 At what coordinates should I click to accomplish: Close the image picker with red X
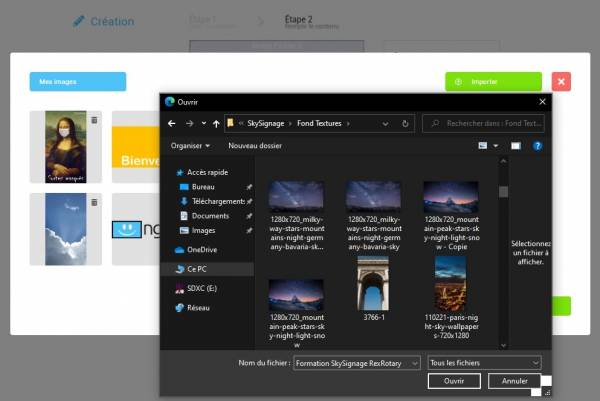pos(561,82)
